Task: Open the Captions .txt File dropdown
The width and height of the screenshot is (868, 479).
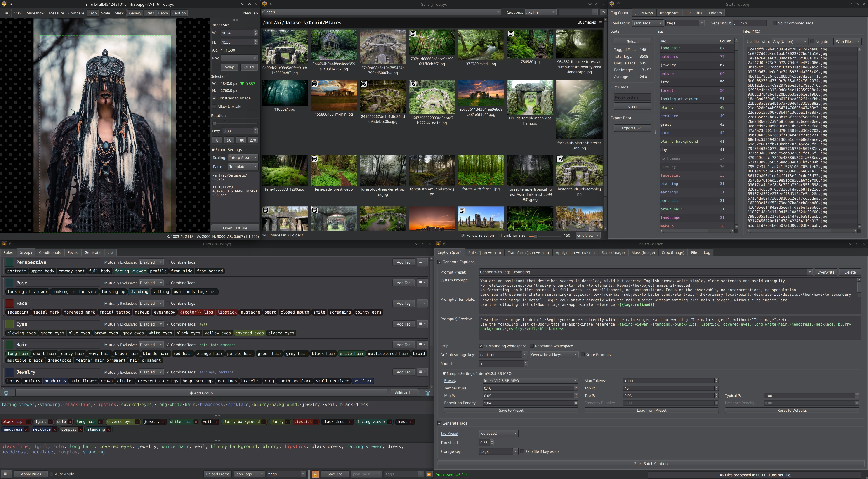Action: point(540,12)
